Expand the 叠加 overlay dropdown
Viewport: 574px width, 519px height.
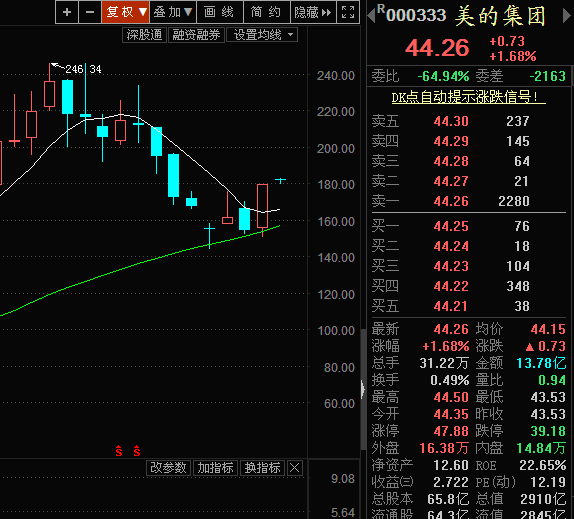pos(173,12)
